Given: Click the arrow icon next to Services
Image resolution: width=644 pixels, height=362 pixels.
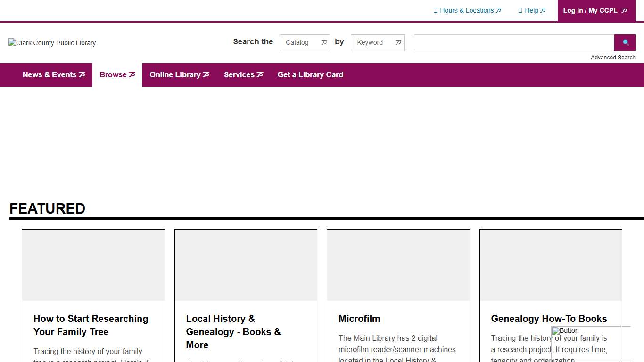Looking at the screenshot, I should (260, 74).
